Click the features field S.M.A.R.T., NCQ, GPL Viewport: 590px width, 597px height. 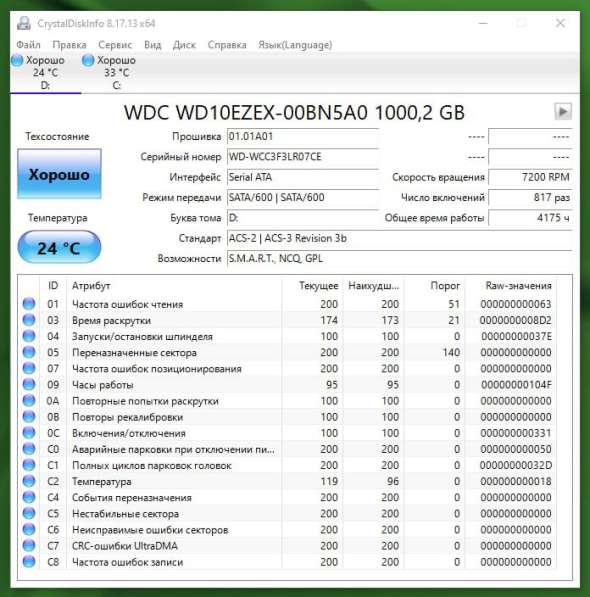tap(400, 259)
